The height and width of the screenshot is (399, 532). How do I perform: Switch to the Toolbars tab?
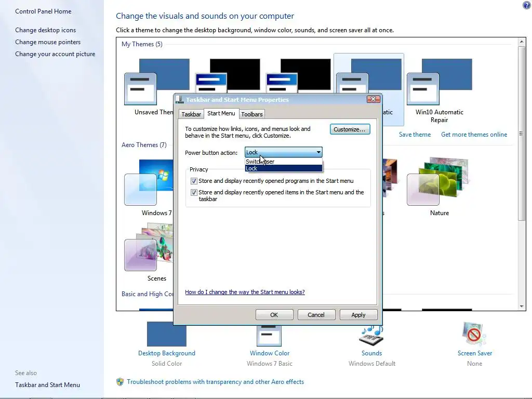click(x=252, y=114)
